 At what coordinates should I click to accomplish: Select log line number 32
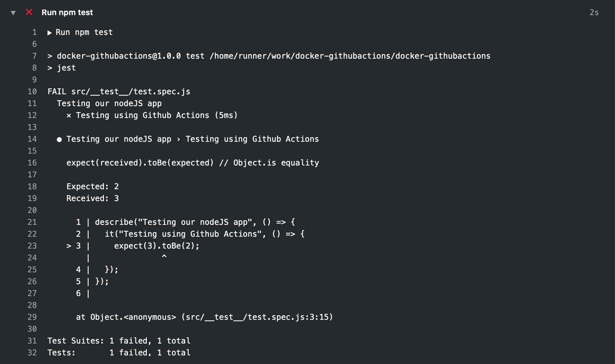tap(32, 353)
